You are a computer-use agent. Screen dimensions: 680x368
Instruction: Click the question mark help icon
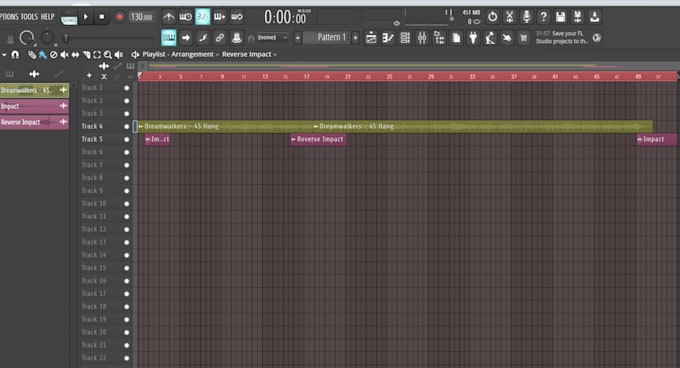543,17
